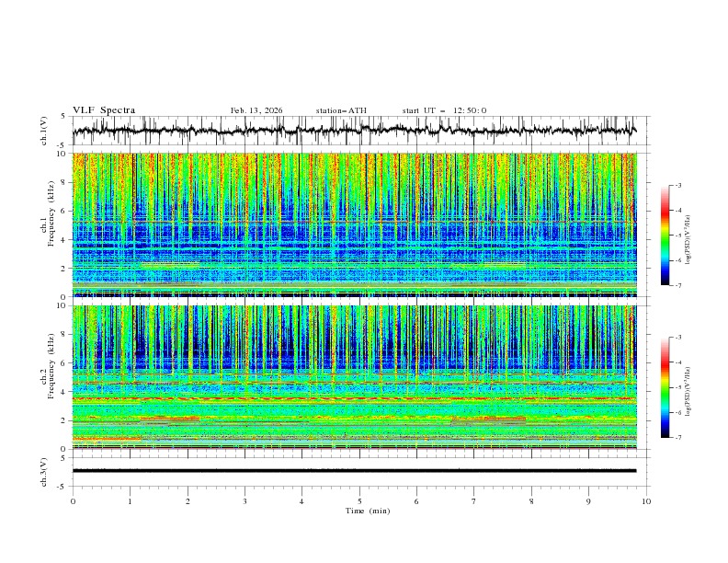Click the station=ATH label

[x=341, y=110]
